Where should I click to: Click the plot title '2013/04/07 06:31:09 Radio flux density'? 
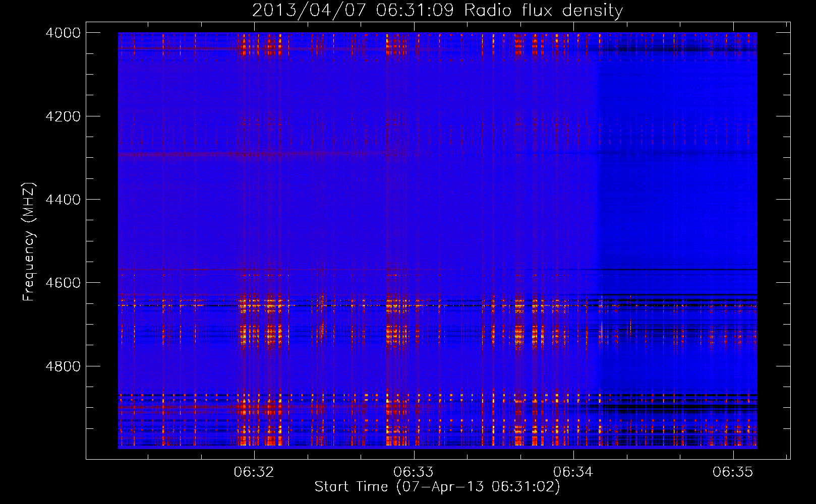[x=437, y=10]
